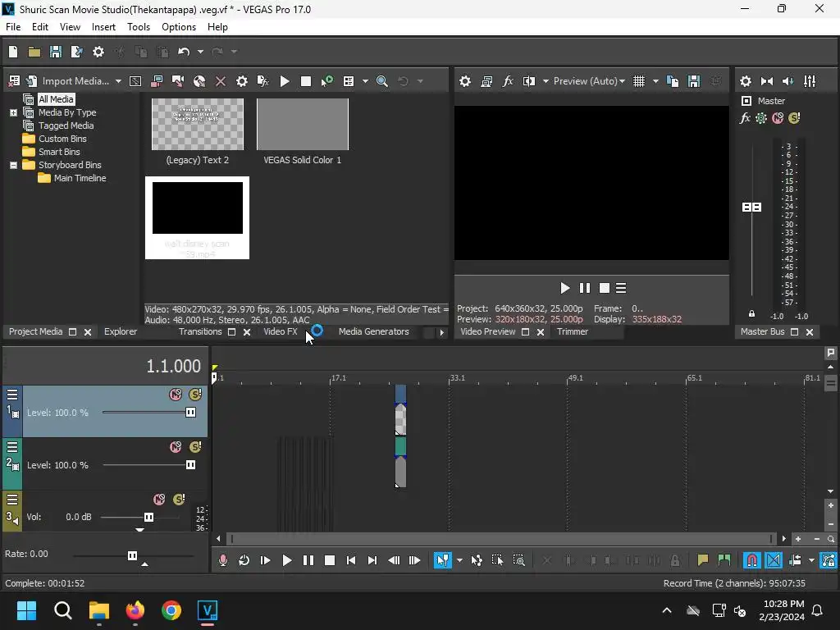
Task: Open the Normal Edit Tool dropdown arrow
Action: click(459, 560)
